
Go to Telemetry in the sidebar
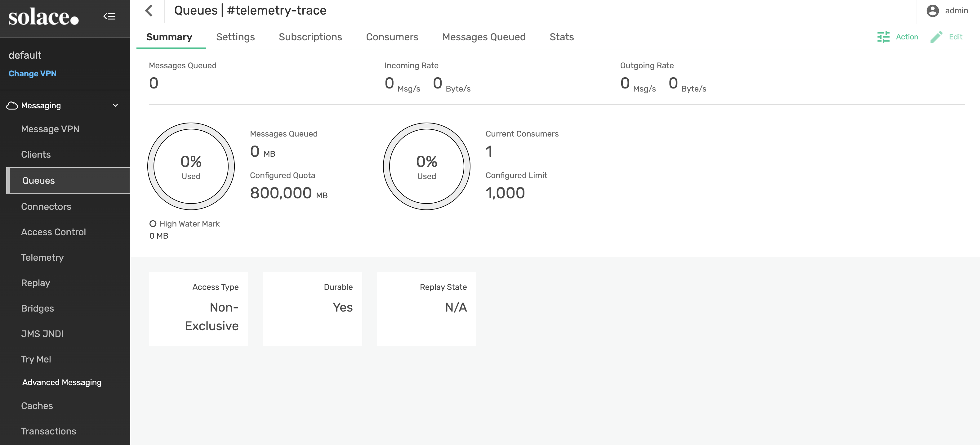(42, 257)
